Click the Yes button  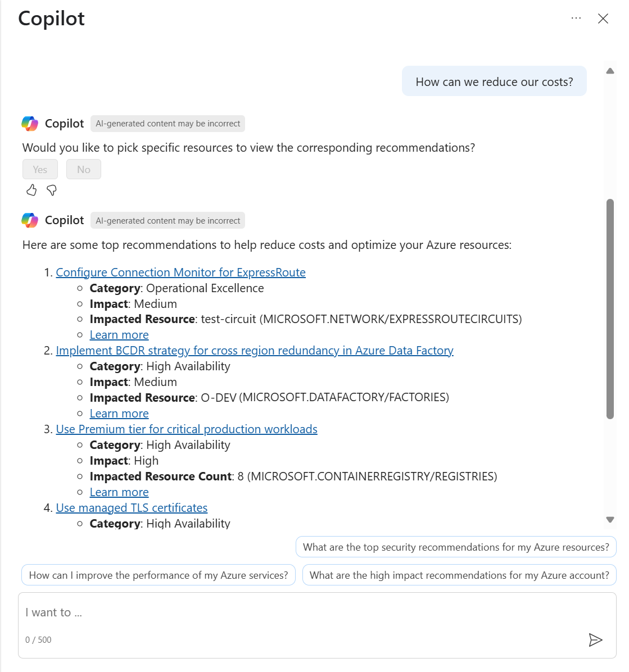click(x=40, y=169)
